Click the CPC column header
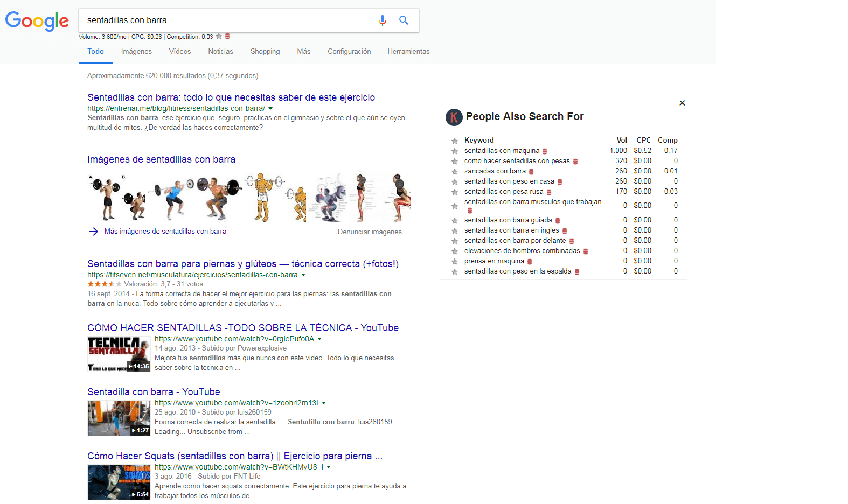 [x=643, y=140]
